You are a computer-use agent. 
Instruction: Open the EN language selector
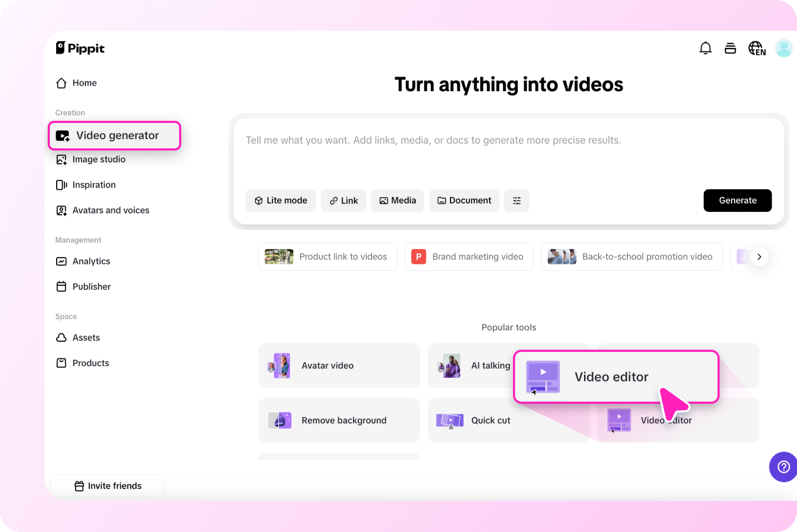point(757,48)
